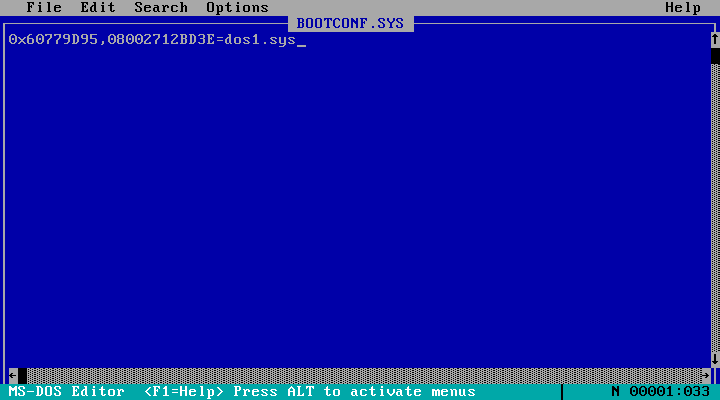Open the Options menu
This screenshot has height=400, width=720.
click(x=237, y=7)
